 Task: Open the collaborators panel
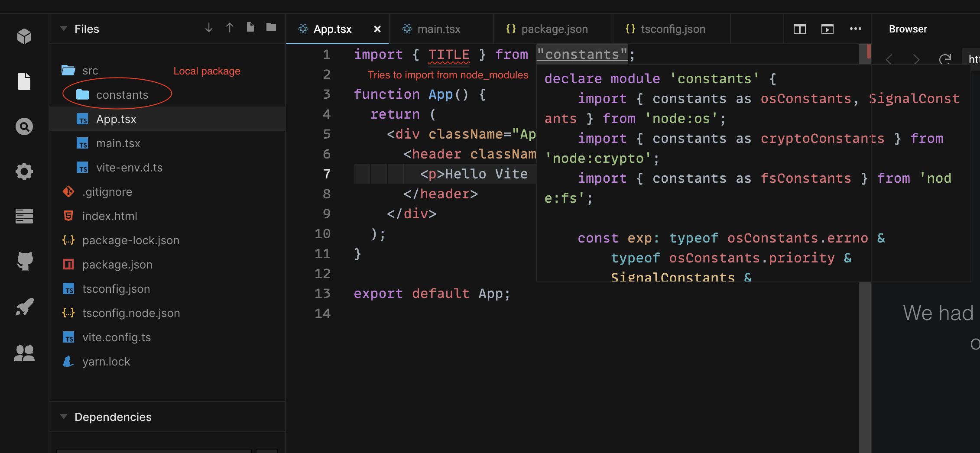[25, 353]
